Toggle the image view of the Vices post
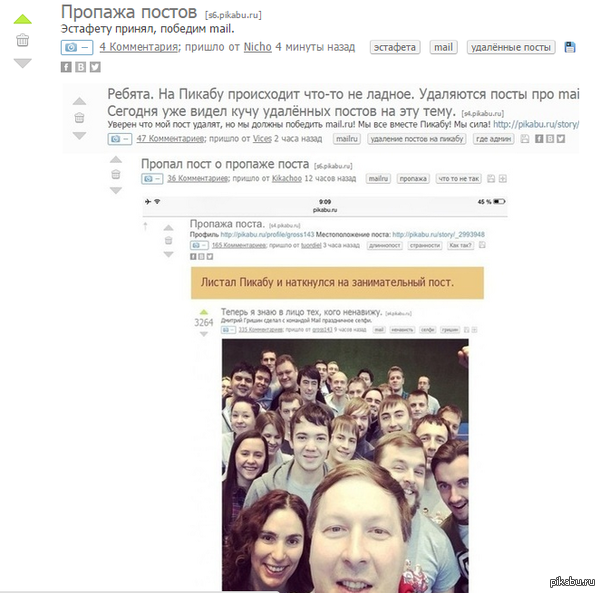 [x=120, y=139]
